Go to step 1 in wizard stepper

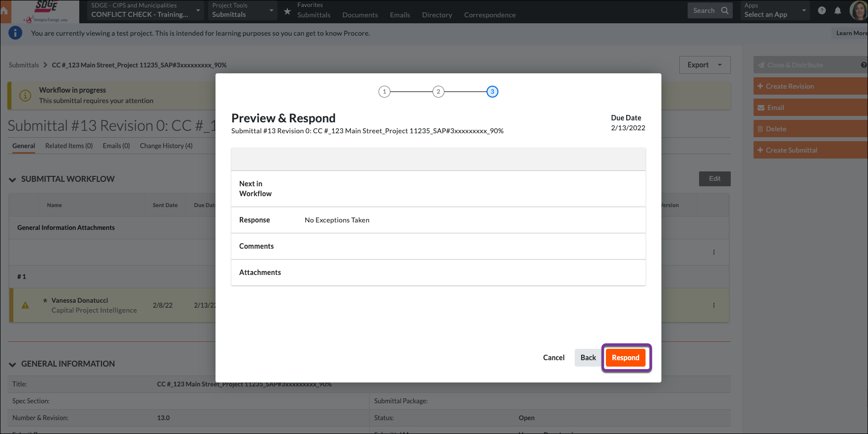point(384,92)
